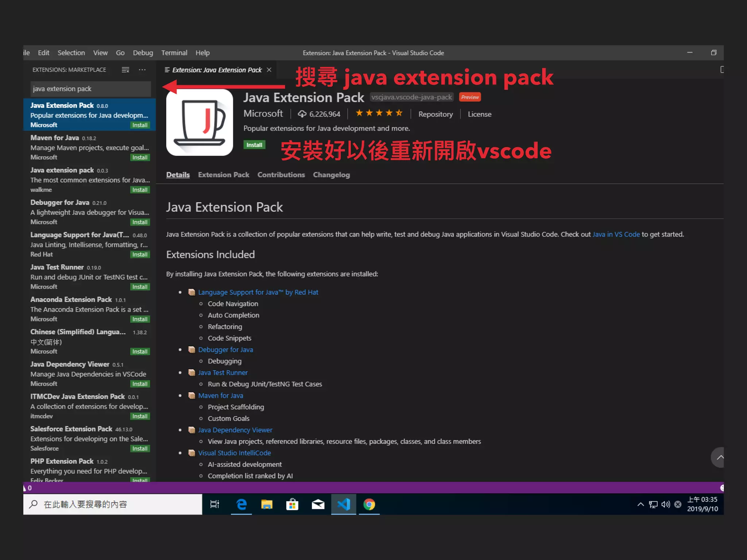Open the clock and date flyout
Viewport: 747px width, 560px height.
tap(703, 504)
